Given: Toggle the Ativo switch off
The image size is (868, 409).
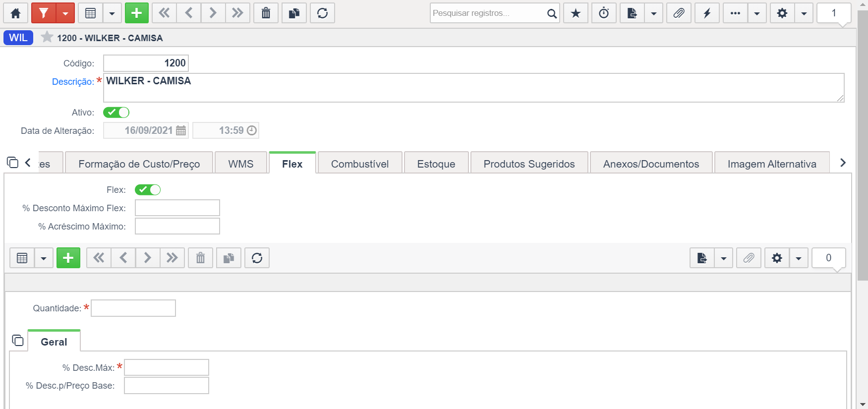Looking at the screenshot, I should click(116, 113).
